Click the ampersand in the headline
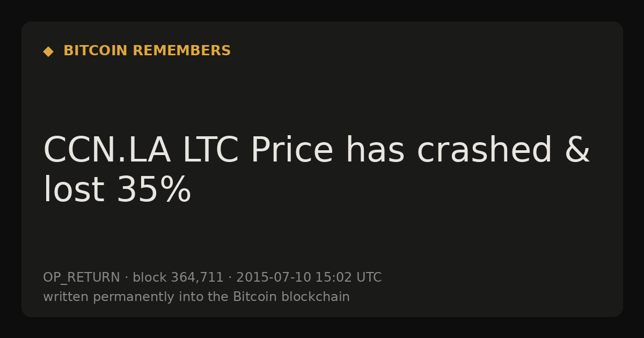 (577, 151)
